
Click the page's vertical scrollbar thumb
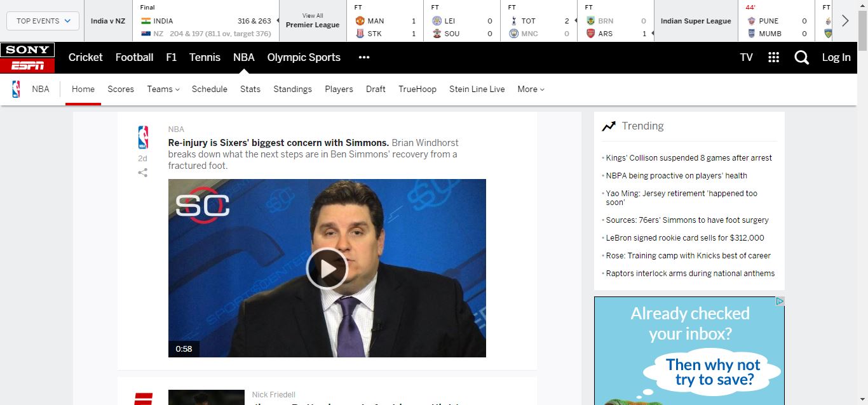click(x=862, y=30)
